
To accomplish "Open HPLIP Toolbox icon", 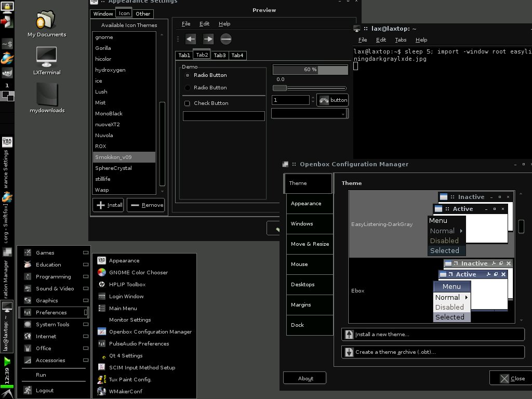I will click(x=101, y=284).
